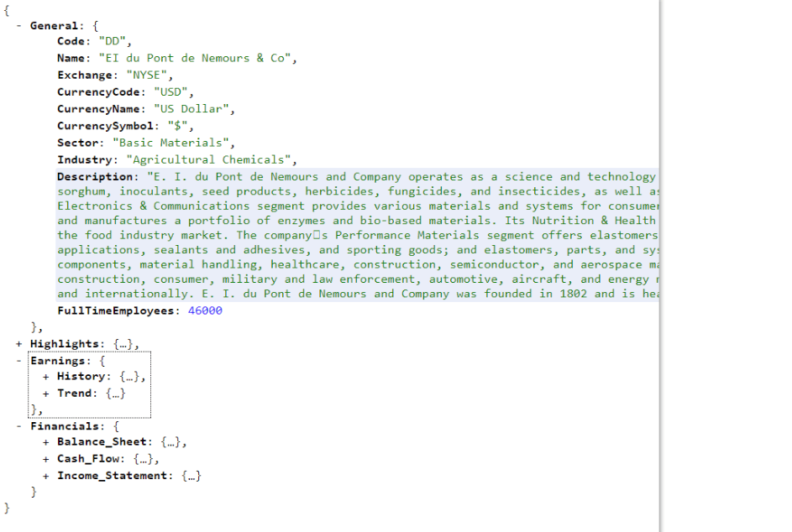792x532 pixels.
Task: Click the Trend key label
Action: pos(74,394)
